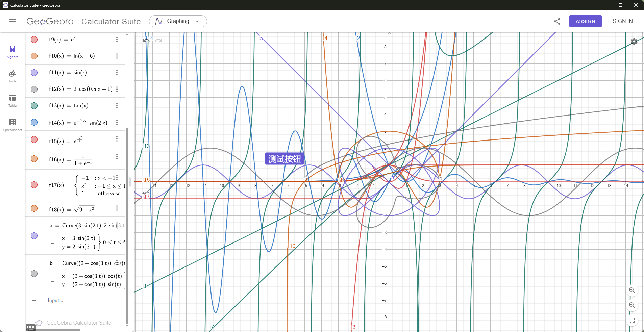The image size is (644, 332).
Task: Open more options for f9(x)
Action: pyautogui.click(x=117, y=40)
